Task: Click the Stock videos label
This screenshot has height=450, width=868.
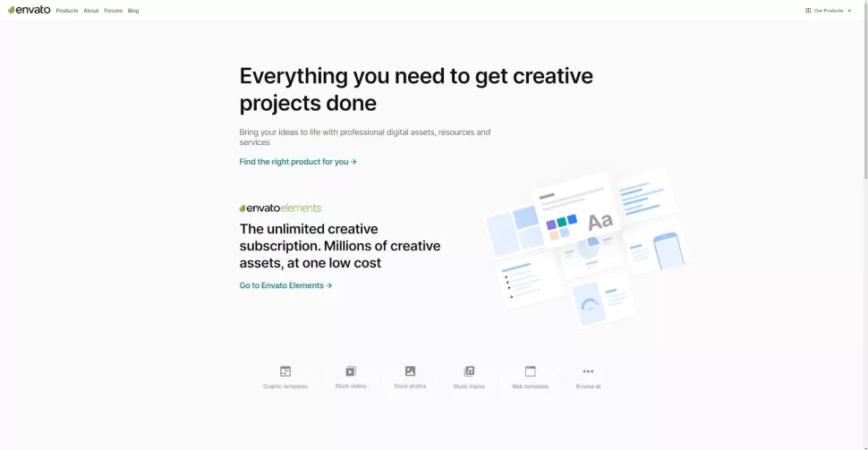Action: (351, 386)
